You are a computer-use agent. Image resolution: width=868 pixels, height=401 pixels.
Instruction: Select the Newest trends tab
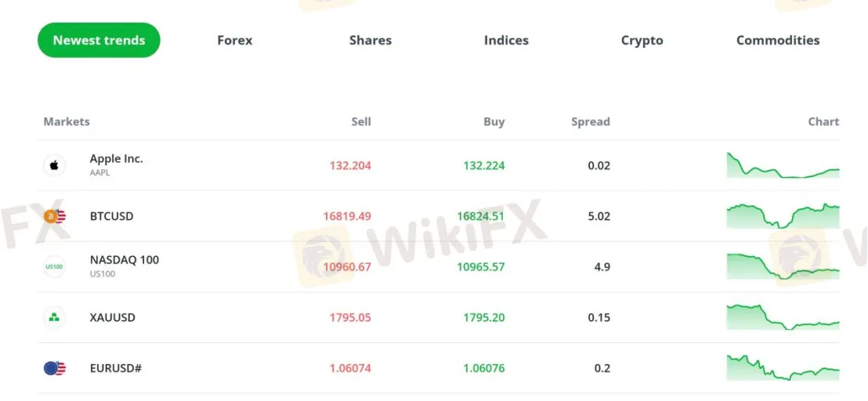click(x=99, y=40)
